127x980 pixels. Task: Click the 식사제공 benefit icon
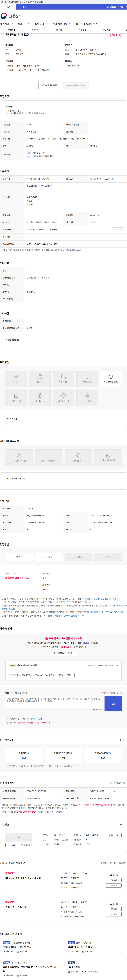[87, 398]
